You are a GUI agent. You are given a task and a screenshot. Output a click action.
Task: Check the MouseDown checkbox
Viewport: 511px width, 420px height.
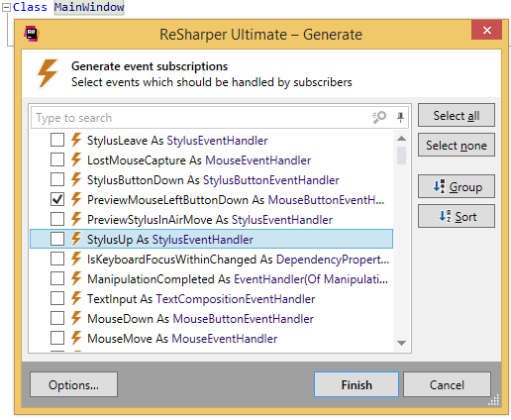click(x=57, y=318)
